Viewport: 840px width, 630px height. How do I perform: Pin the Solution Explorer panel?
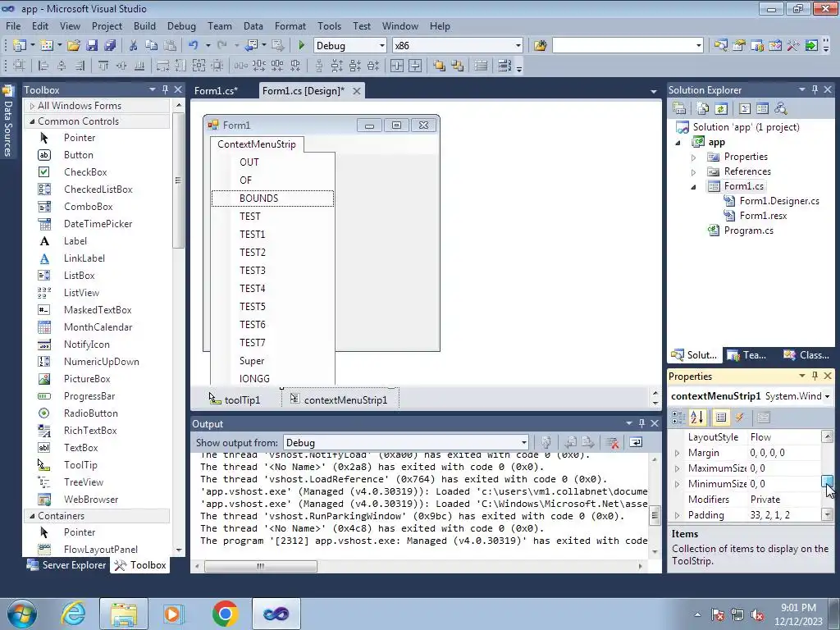coord(815,89)
